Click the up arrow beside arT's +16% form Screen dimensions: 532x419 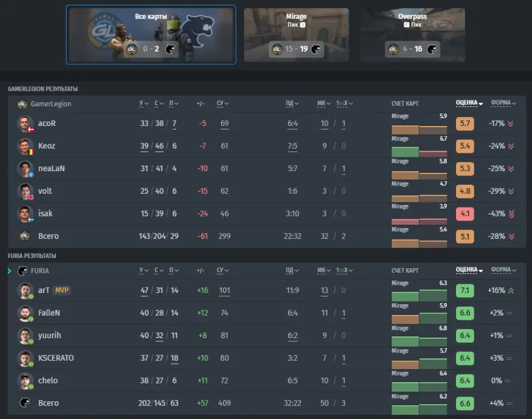511,291
